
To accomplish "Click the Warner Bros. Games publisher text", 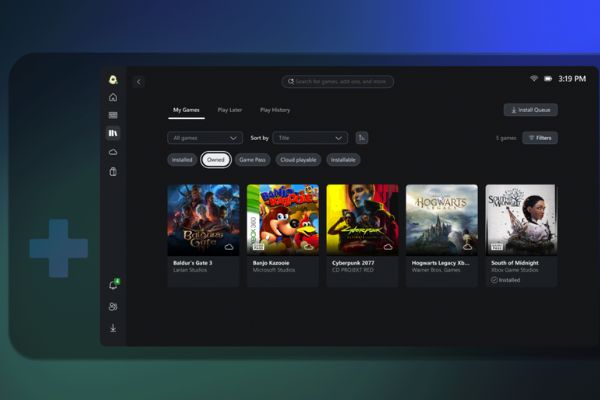I will pos(436,270).
